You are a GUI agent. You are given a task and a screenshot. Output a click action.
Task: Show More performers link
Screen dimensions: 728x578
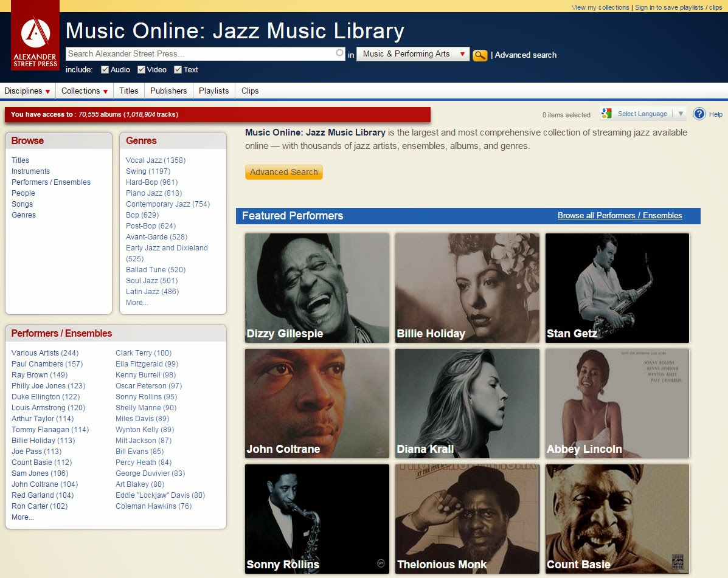coord(23,517)
